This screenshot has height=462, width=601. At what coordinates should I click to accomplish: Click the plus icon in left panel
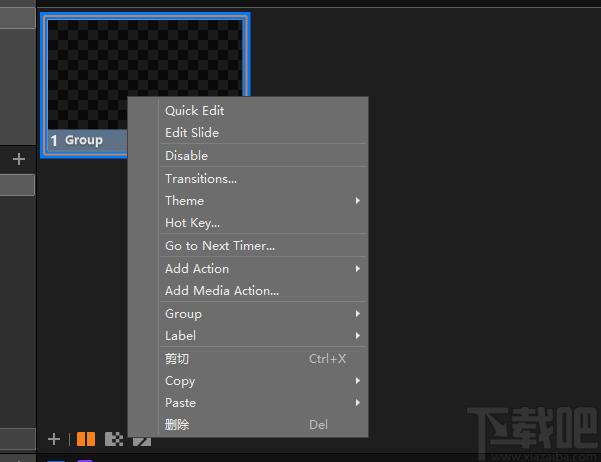click(x=18, y=159)
